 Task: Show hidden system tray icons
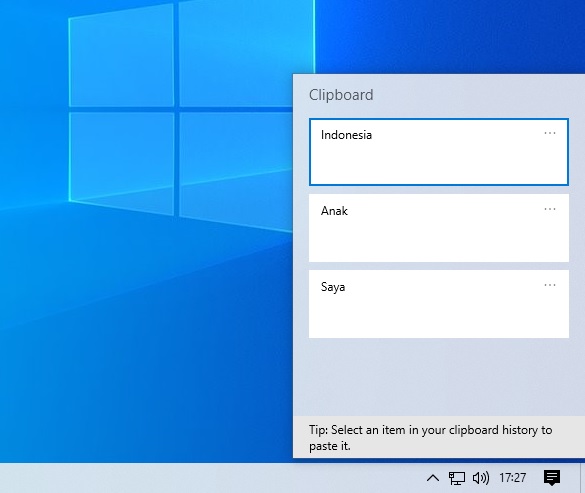(433, 478)
